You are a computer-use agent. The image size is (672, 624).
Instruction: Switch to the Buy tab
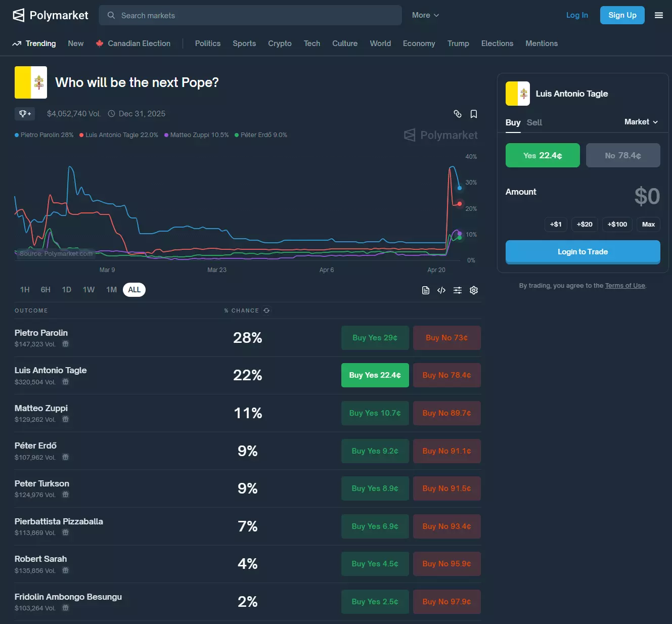tap(513, 122)
